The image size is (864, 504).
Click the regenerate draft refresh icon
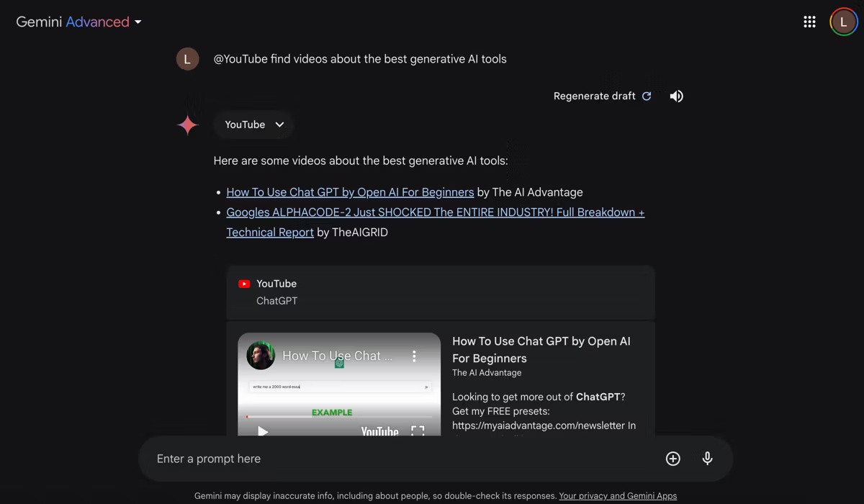647,96
